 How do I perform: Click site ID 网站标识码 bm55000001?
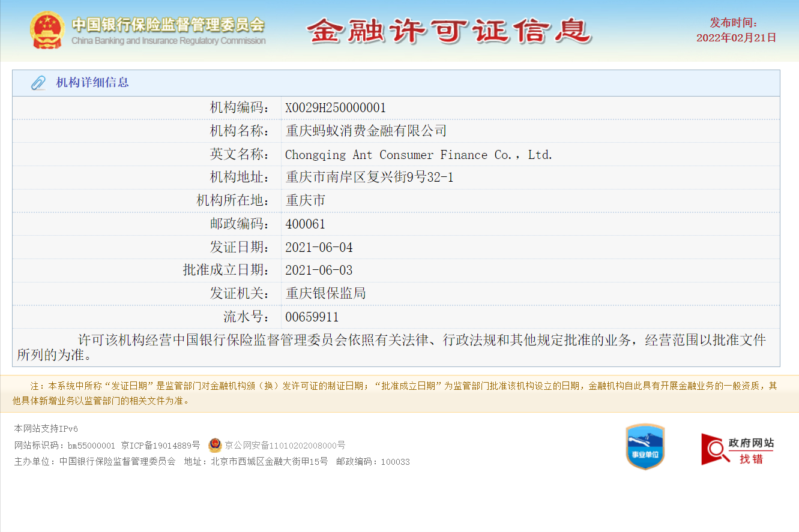64,446
